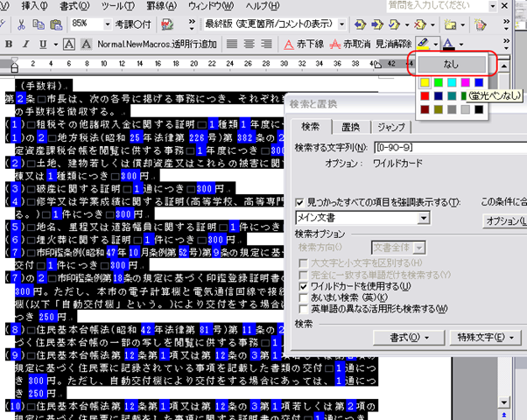
Task: Click the Copy icon in toolbar
Action: [x=39, y=24]
